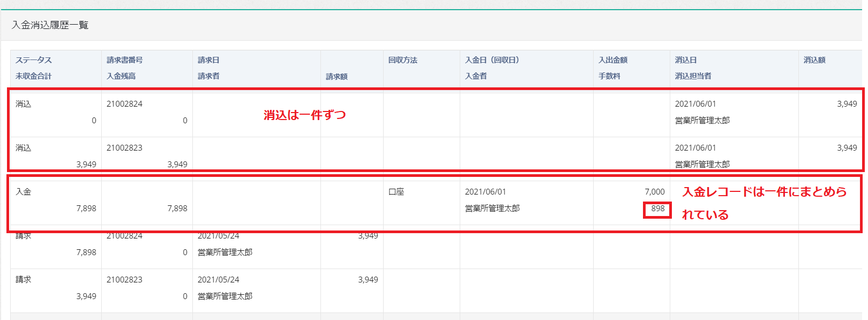Viewport: 868px width, 320px height.
Task: Select the 手数料 header label
Action: [x=609, y=76]
